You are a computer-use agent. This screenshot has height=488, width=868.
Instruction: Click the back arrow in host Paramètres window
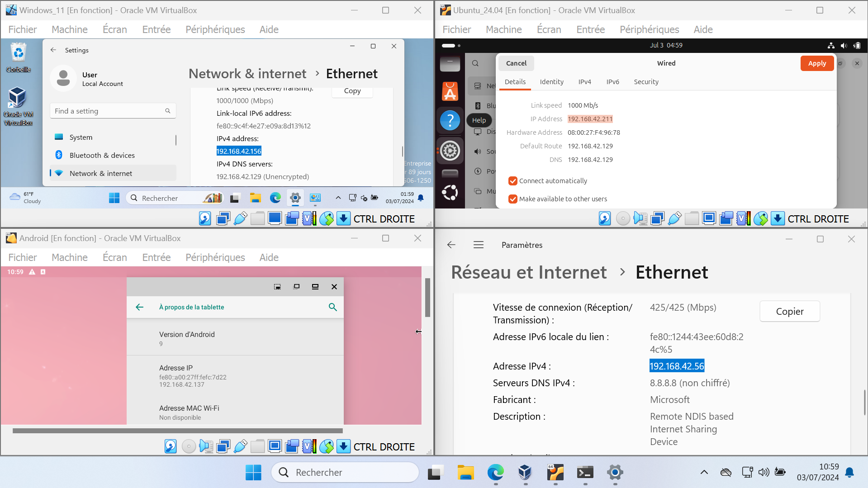coord(451,245)
